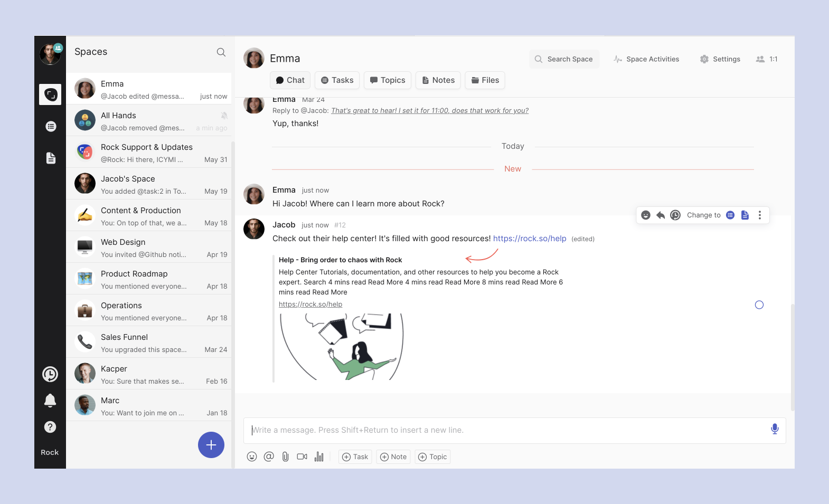Open the 1:1 members list
The height and width of the screenshot is (504, 829).
click(767, 59)
